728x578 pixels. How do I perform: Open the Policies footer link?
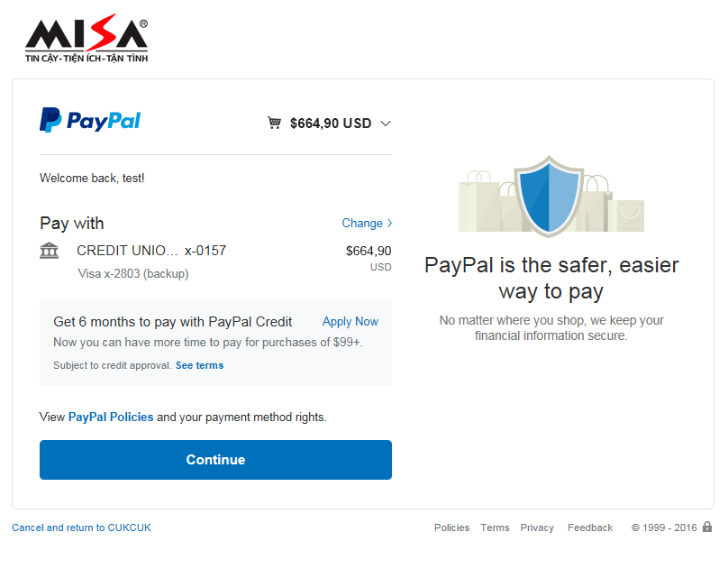point(451,528)
